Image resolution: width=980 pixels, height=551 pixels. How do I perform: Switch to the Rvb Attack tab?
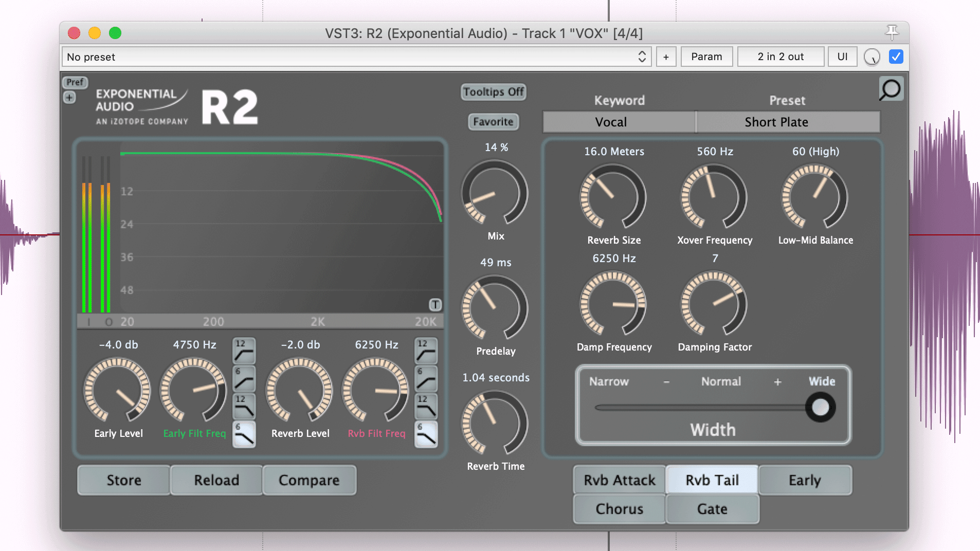tap(620, 480)
